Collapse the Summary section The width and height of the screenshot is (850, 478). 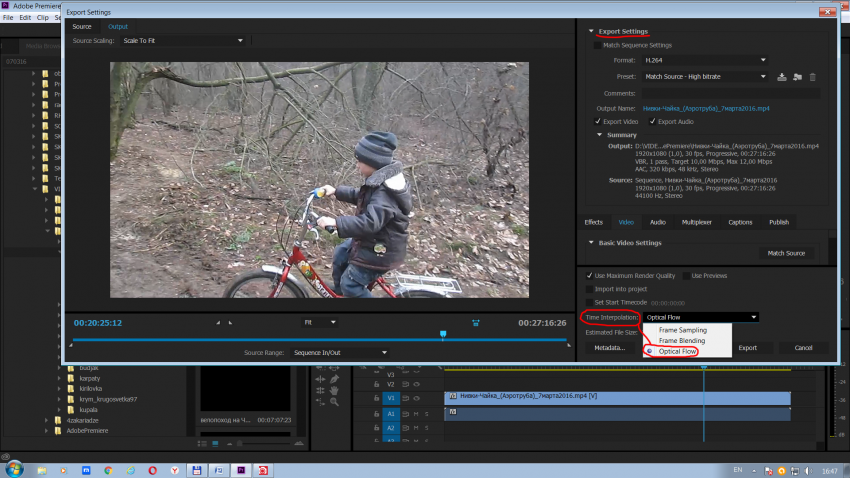click(599, 134)
